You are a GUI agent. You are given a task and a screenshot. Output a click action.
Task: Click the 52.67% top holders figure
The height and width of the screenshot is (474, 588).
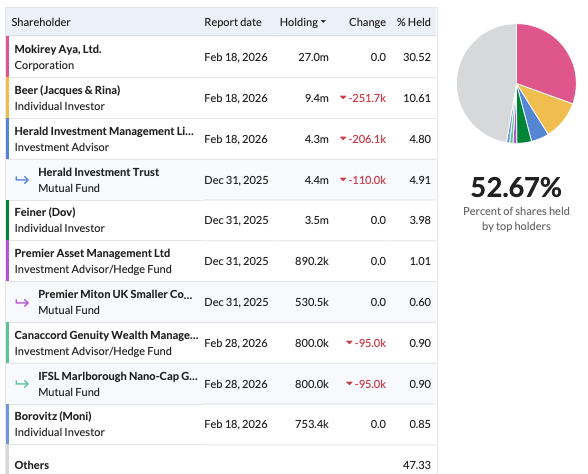[x=516, y=188]
